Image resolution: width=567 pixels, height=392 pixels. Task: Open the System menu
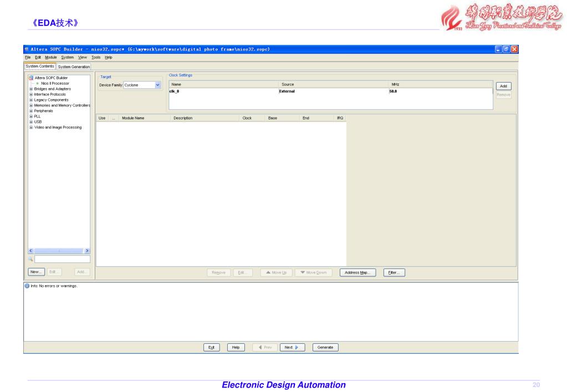point(68,58)
